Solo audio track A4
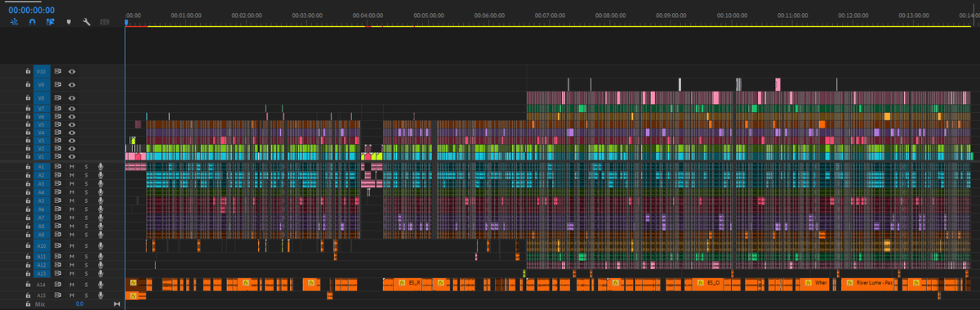The width and height of the screenshot is (980, 310). pos(86,192)
